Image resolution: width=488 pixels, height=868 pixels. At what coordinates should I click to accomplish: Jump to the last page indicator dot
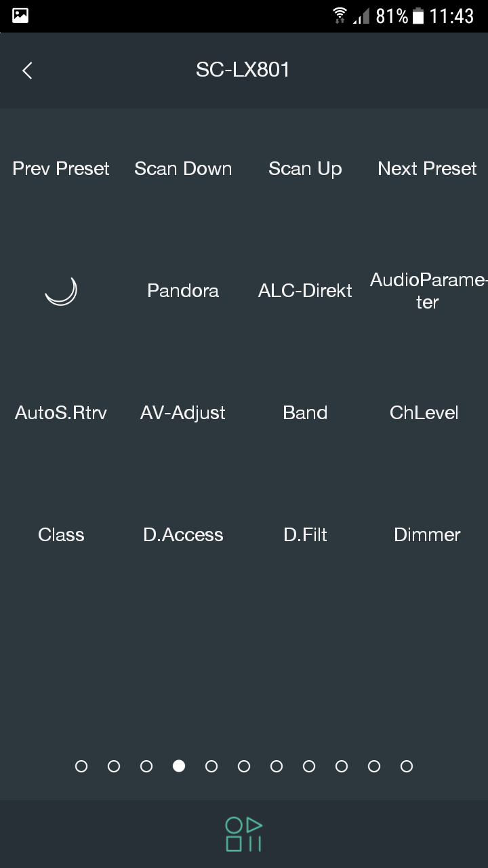click(x=407, y=766)
